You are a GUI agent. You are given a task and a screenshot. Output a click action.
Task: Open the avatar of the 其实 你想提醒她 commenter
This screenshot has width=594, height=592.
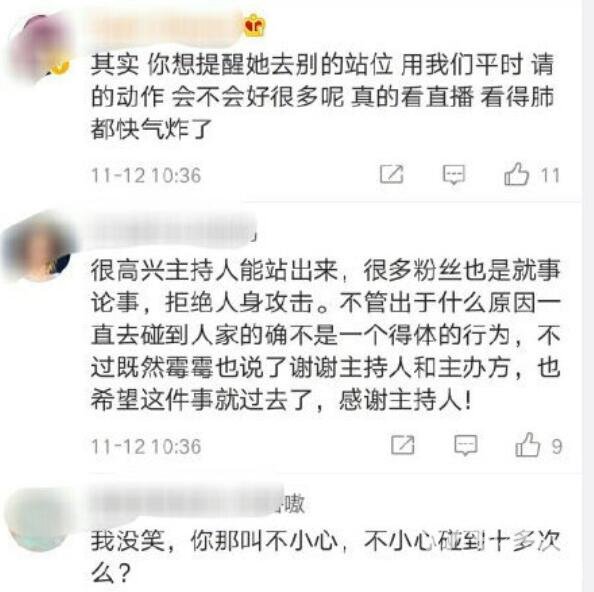click(40, 47)
